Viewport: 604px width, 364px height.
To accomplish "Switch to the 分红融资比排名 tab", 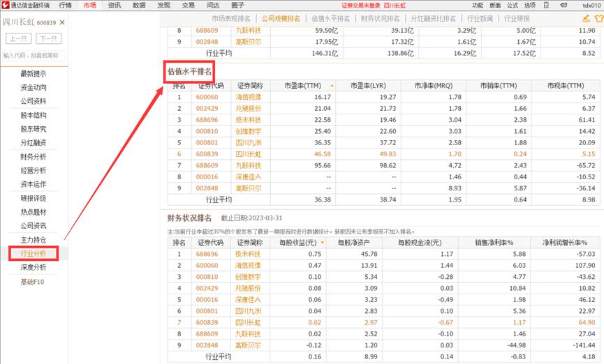I will click(x=434, y=18).
